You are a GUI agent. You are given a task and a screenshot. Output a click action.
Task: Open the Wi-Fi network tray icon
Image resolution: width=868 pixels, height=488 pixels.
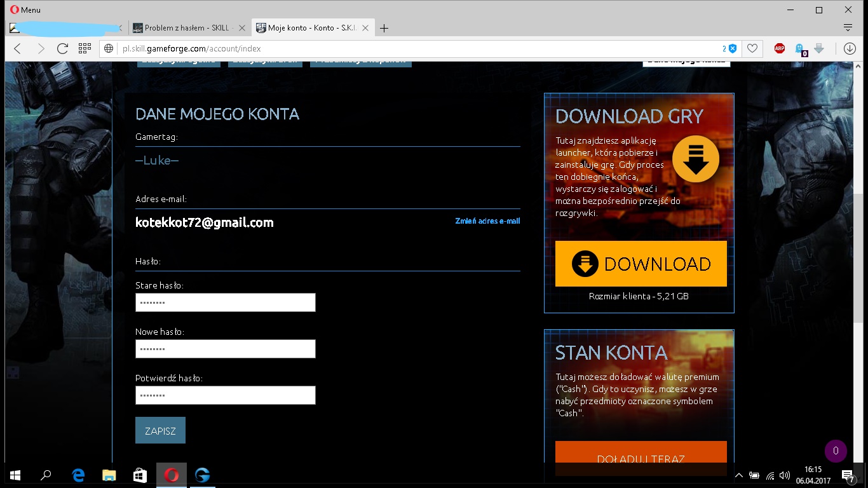click(x=770, y=475)
